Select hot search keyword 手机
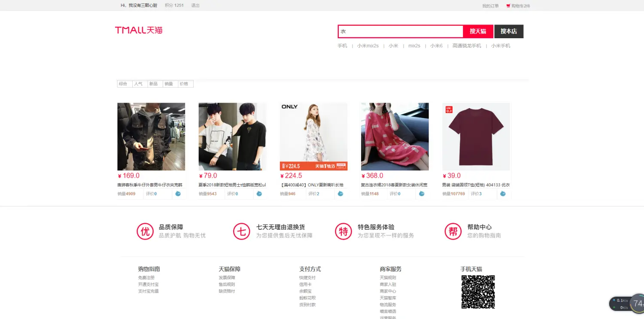 342,46
